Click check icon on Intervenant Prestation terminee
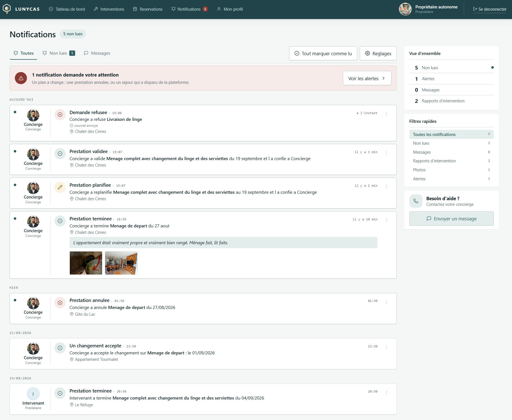Screen dimensions: 512x420 pos(60,393)
